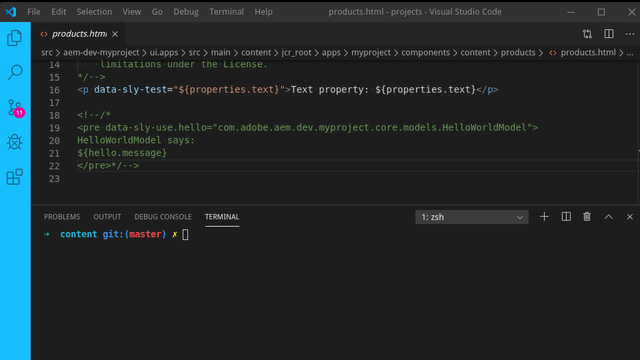Click breadcrumb aem-dev-myproject
The width and height of the screenshot is (640, 360).
pyautogui.click(x=101, y=53)
